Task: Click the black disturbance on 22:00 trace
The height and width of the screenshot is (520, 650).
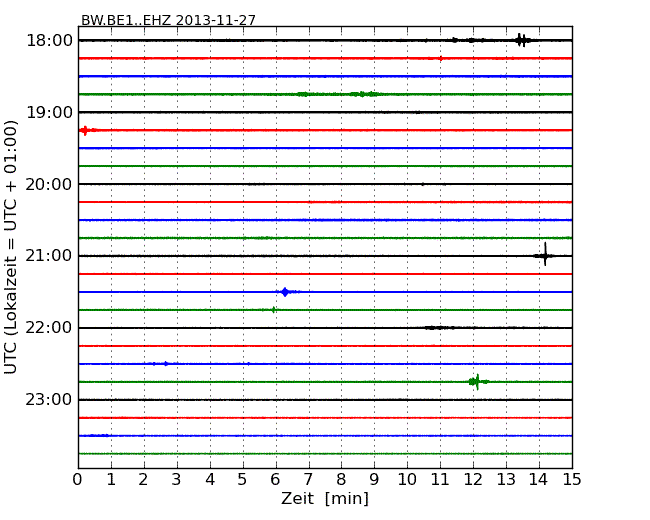Action: pyautogui.click(x=439, y=328)
